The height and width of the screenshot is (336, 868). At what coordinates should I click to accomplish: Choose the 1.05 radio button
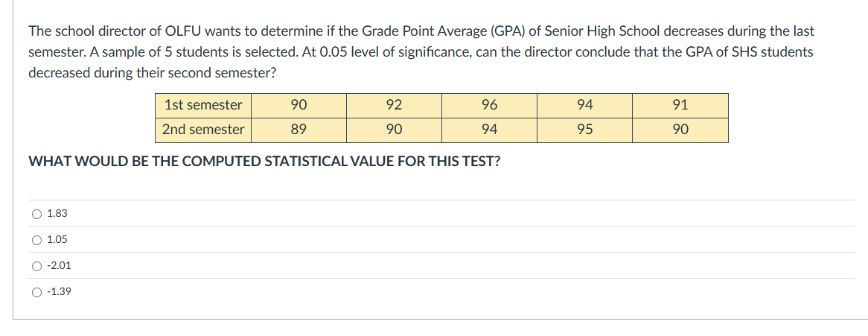click(x=36, y=240)
